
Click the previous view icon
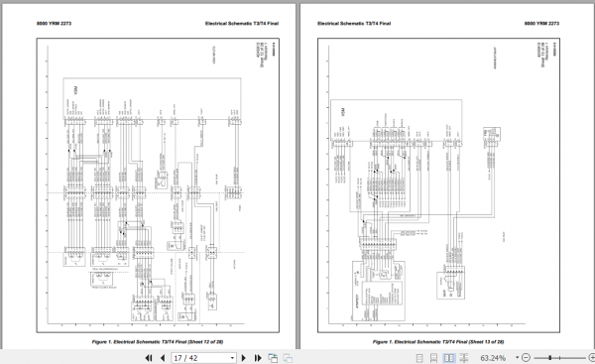(x=273, y=358)
